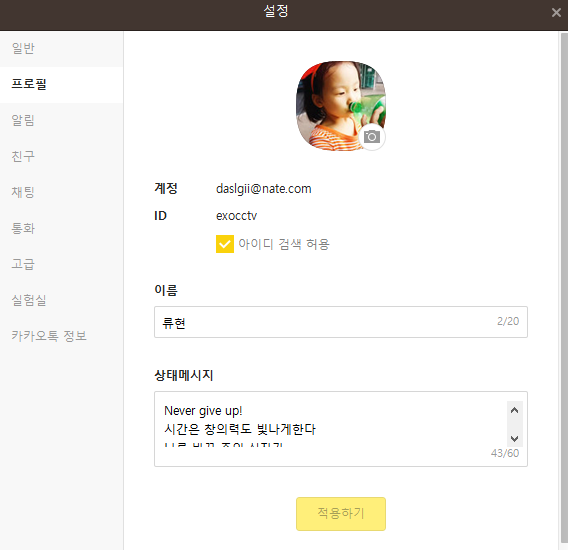Screen dimensions: 568x550
Task: Toggle 아이디 검색 허용 checkbox
Action: (x=225, y=244)
